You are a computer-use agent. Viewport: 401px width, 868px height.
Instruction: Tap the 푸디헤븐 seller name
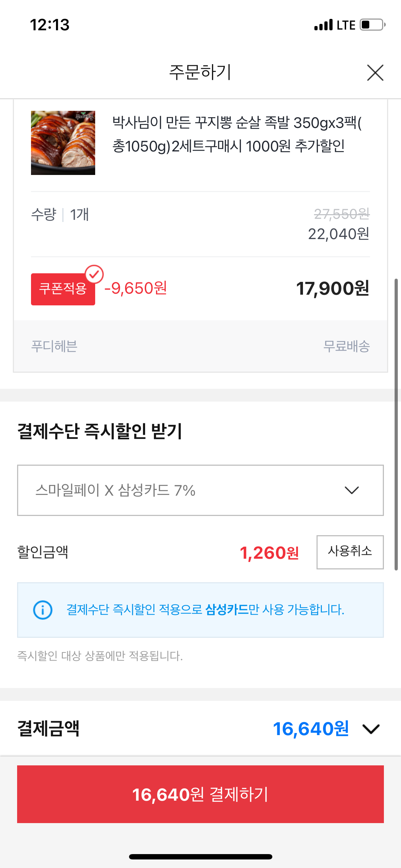54,346
